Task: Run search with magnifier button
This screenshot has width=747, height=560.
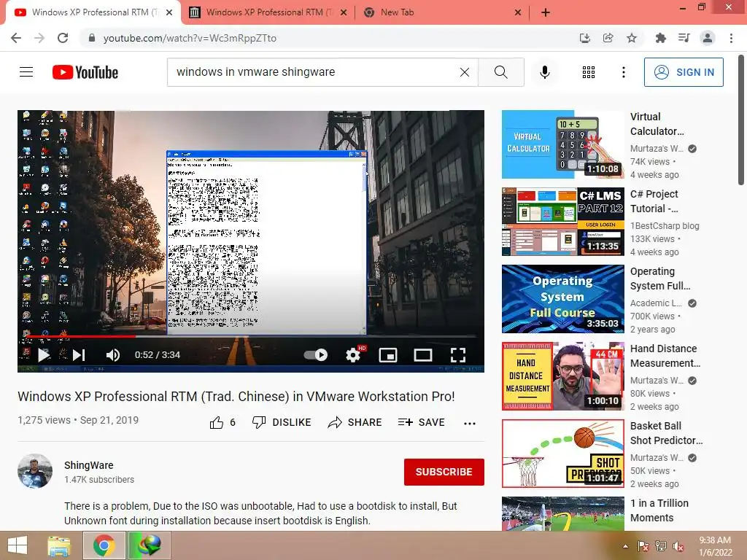Action: [x=500, y=72]
